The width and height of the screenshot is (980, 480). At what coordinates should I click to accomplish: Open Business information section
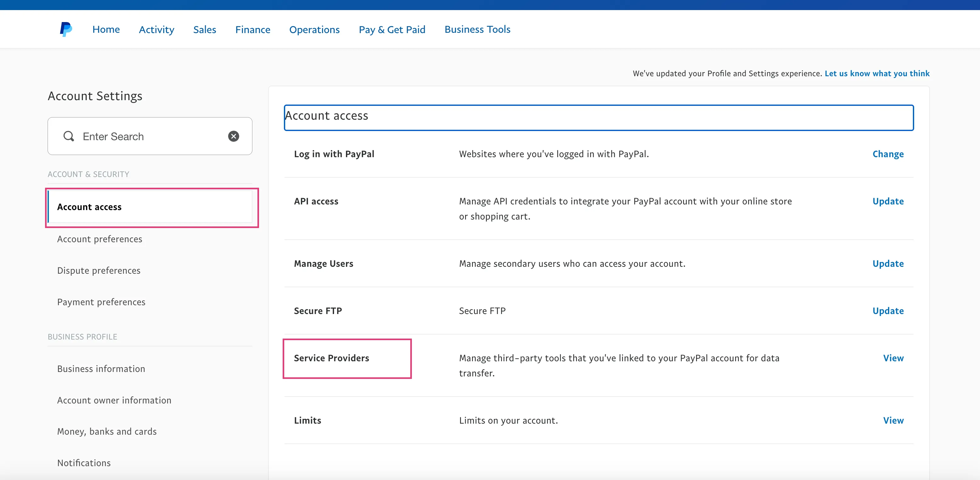tap(101, 369)
